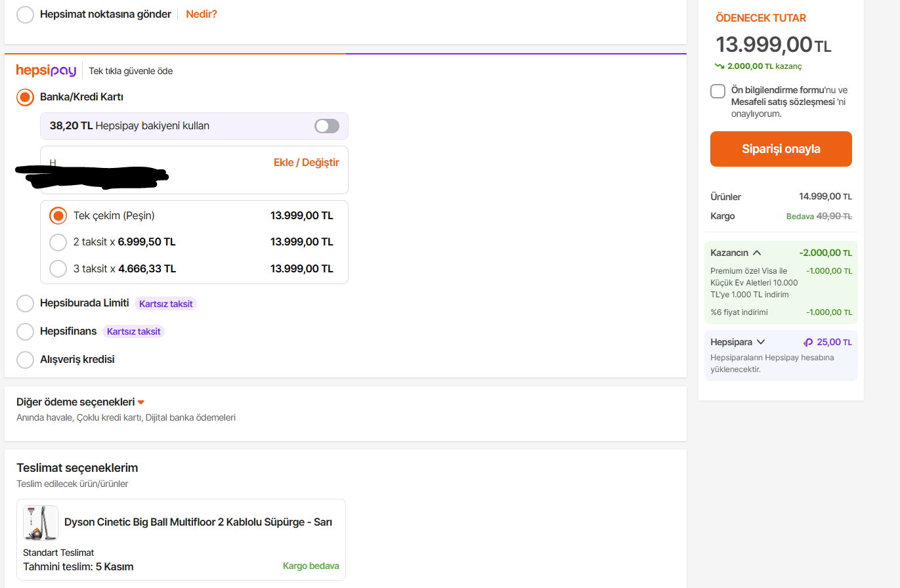Select Hepsifinans payment method
Image resolution: width=900 pixels, height=588 pixels.
(x=25, y=331)
